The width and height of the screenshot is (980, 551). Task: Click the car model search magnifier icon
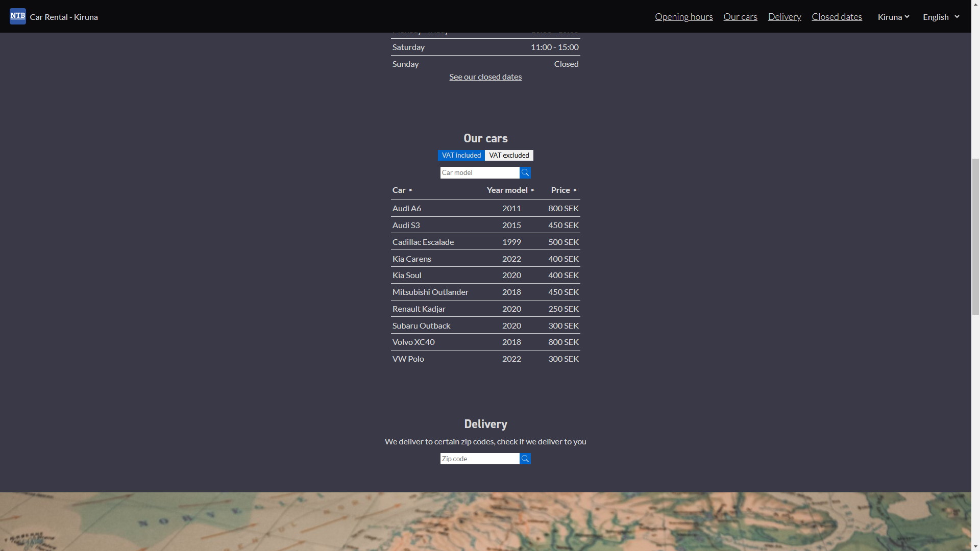pyautogui.click(x=525, y=173)
